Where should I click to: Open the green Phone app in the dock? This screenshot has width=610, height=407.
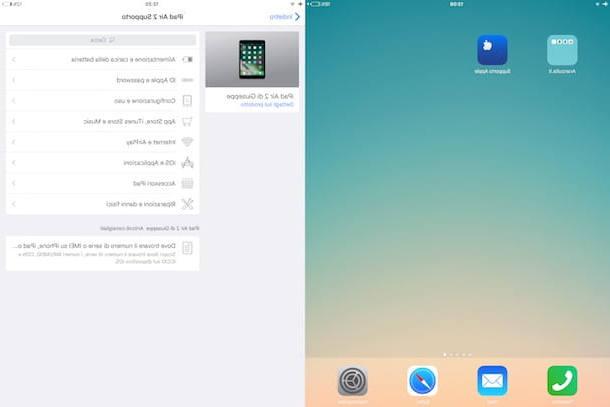[562, 381]
